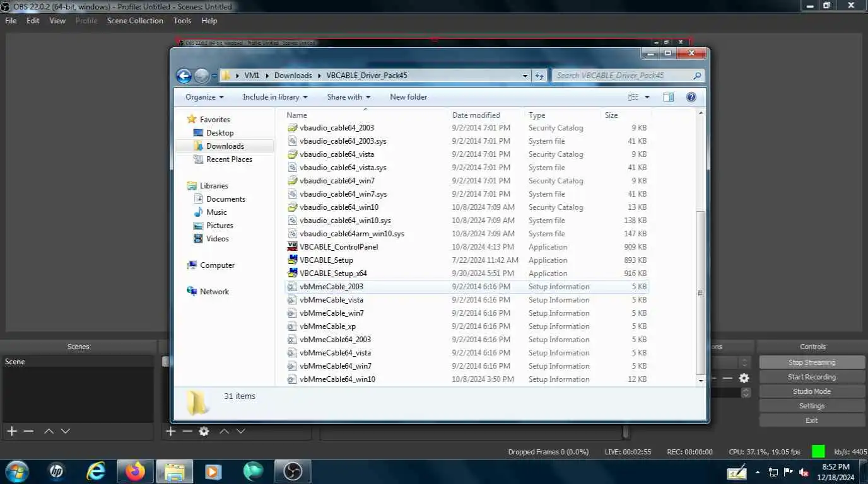Image resolution: width=868 pixels, height=484 pixels.
Task: Open OBS Edit menu
Action: pyautogui.click(x=33, y=21)
